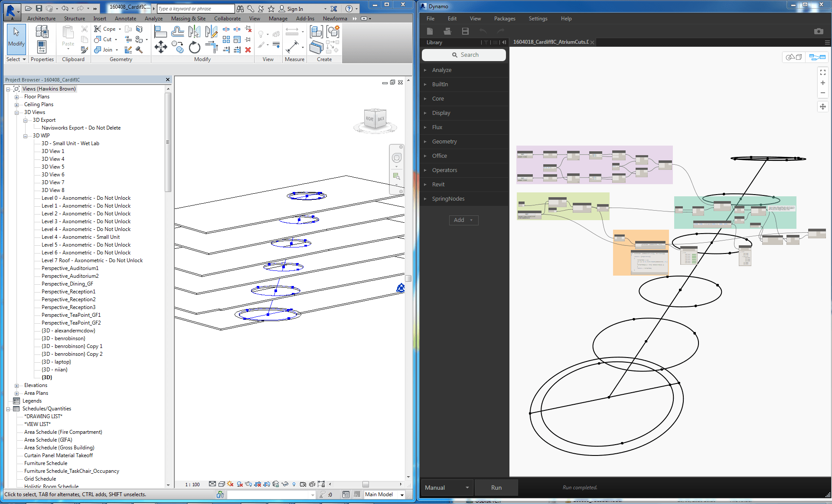The height and width of the screenshot is (504, 832).
Task: Click the Dynamo library Search field
Action: click(464, 55)
